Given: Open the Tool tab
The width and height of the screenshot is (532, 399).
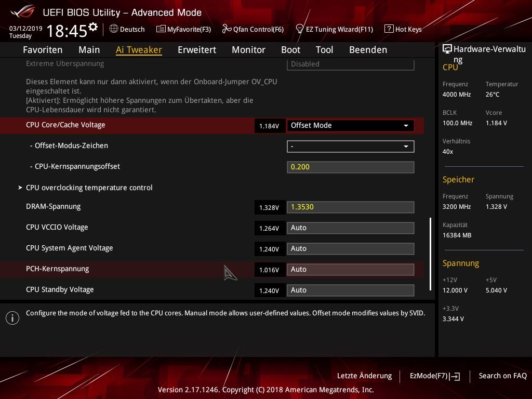Looking at the screenshot, I should click(324, 50).
